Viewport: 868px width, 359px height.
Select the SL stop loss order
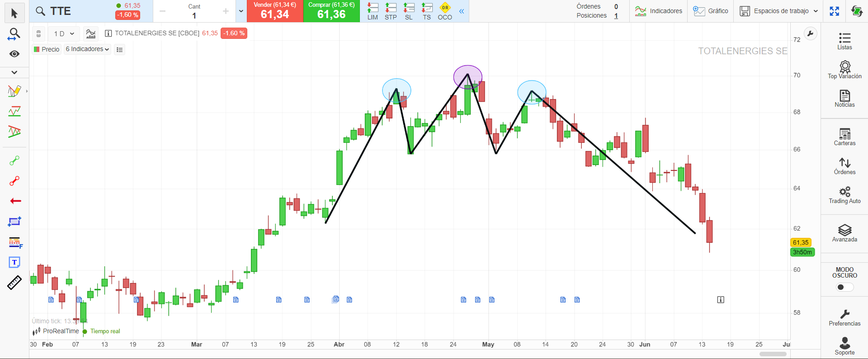[409, 11]
